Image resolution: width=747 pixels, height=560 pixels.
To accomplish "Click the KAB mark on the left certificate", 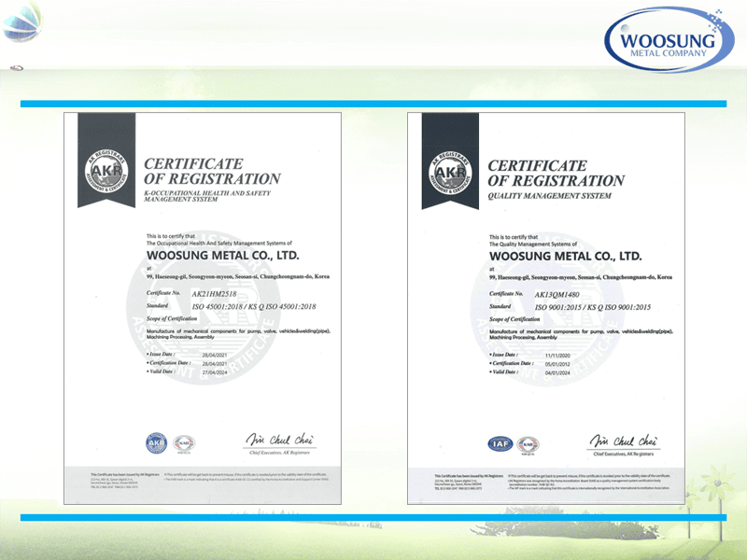I will pyautogui.click(x=185, y=444).
